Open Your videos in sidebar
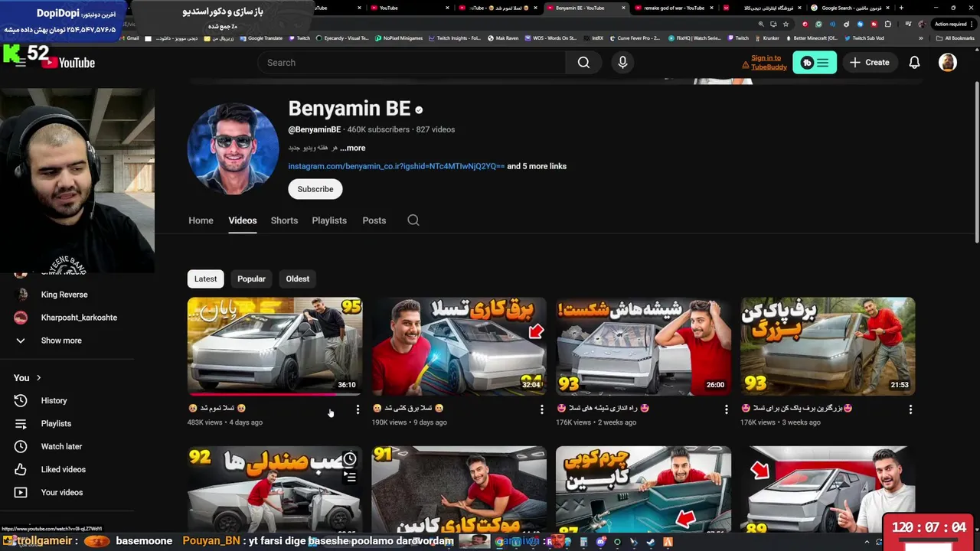Screen dimensions: 980x551 [x=61, y=492]
